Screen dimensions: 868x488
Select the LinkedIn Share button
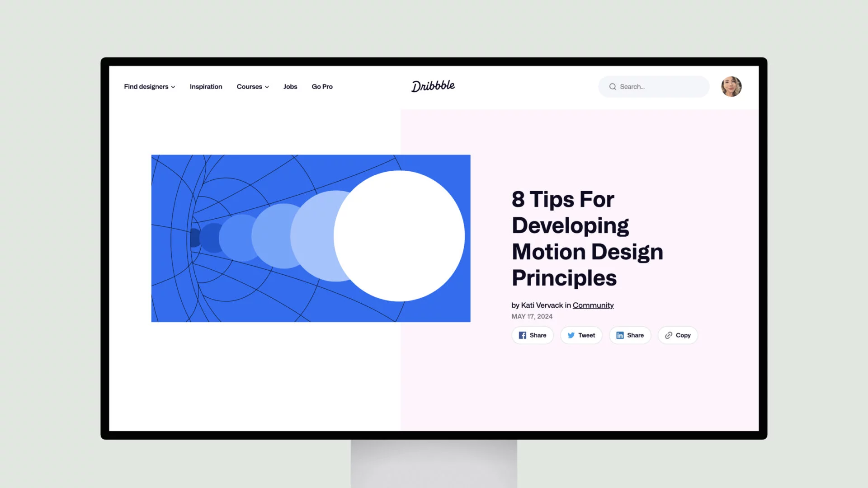coord(630,335)
